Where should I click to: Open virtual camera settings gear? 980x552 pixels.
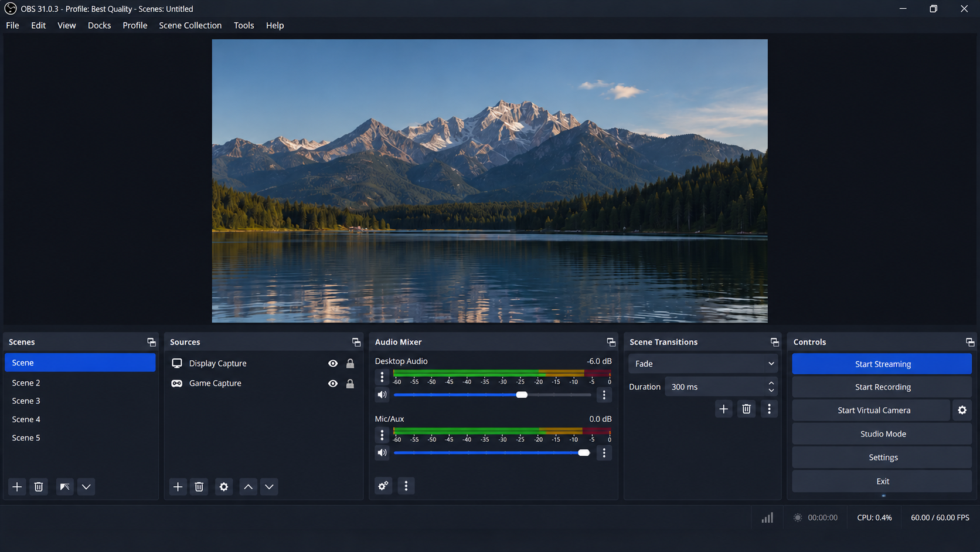[x=962, y=410]
